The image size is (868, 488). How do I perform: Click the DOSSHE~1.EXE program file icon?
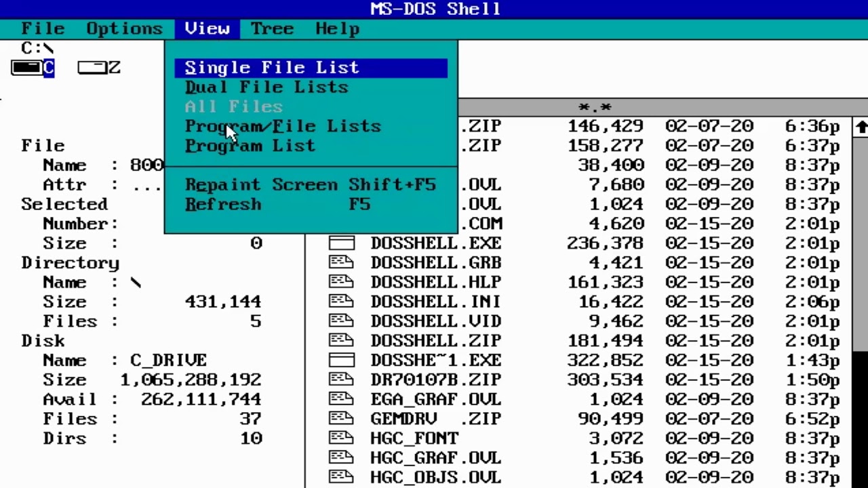pyautogui.click(x=342, y=361)
